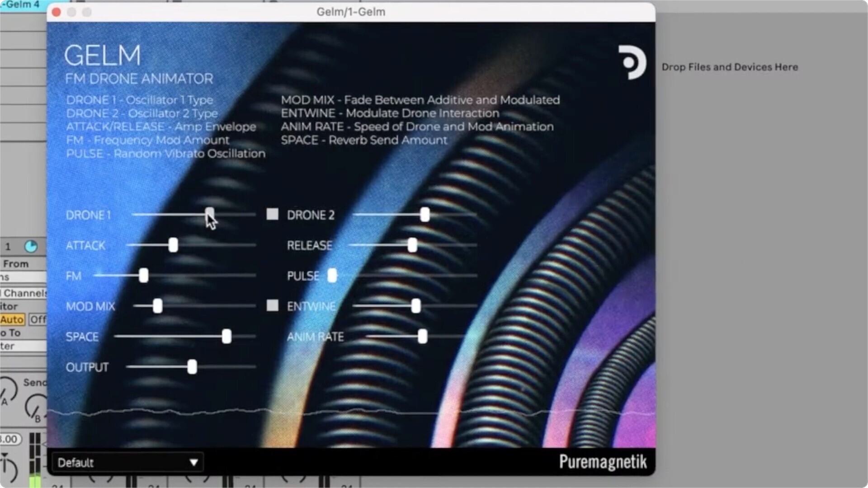Click the Puremagnetik brand text link
This screenshot has width=868, height=488.
603,462
